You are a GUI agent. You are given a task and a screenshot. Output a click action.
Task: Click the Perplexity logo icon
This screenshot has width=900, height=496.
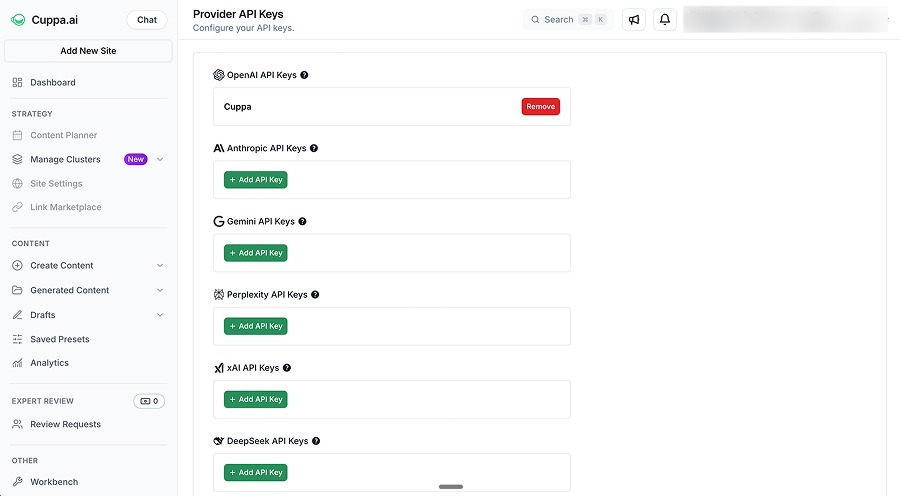(219, 294)
